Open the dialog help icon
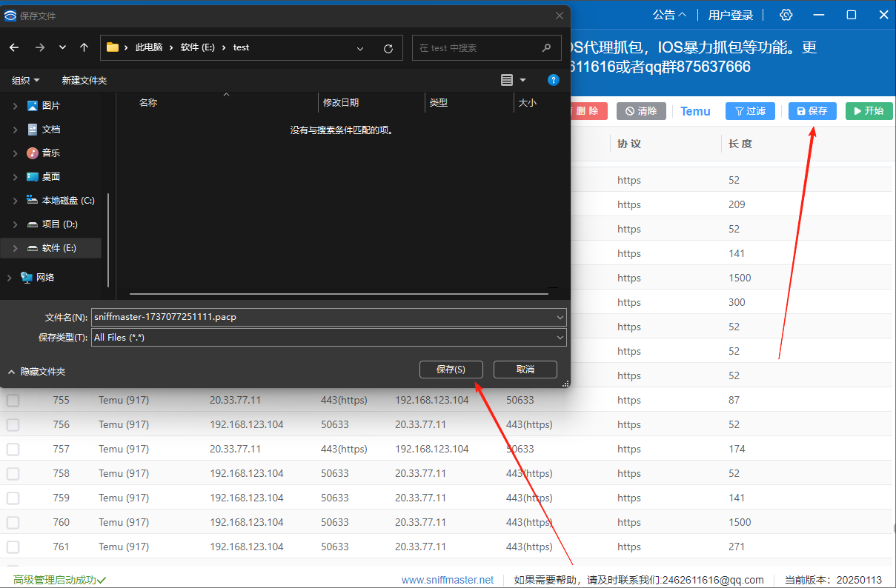 coord(553,80)
